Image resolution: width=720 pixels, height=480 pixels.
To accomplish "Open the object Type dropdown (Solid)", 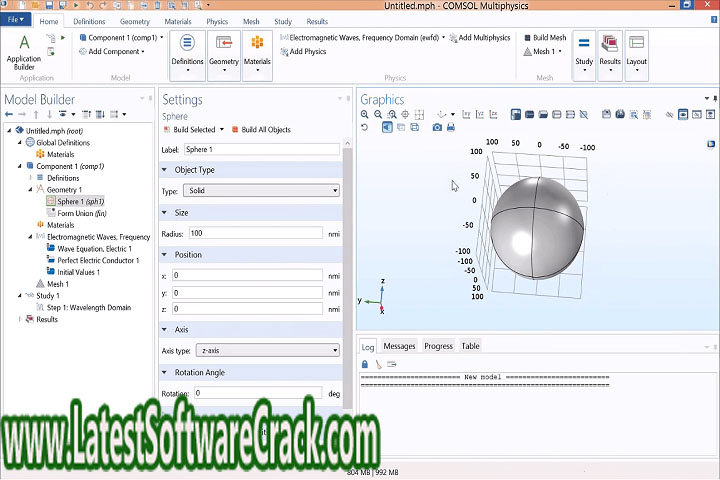I will pos(261,190).
